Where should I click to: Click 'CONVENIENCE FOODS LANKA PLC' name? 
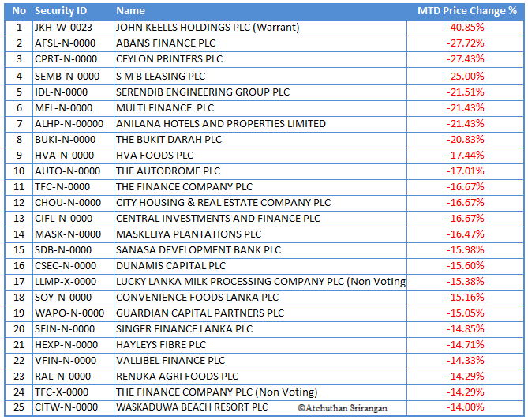(197, 298)
